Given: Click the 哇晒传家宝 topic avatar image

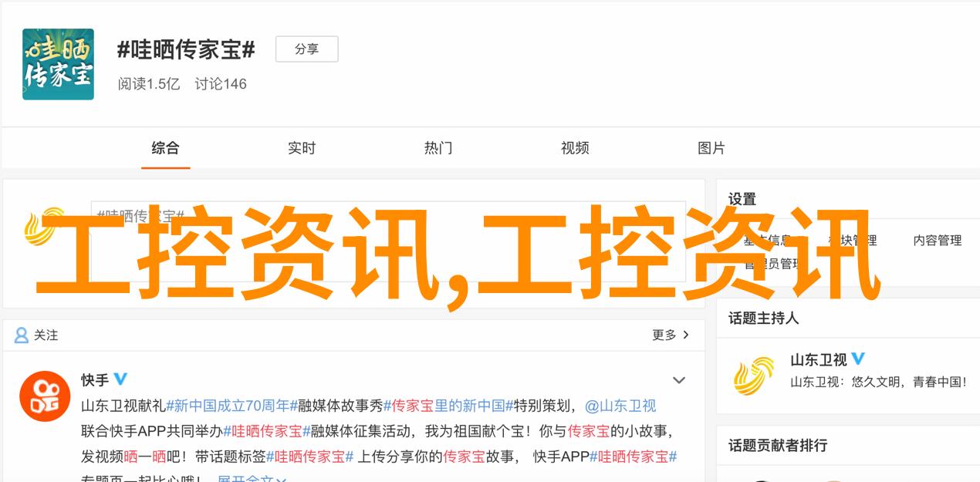Looking at the screenshot, I should point(58,64).
